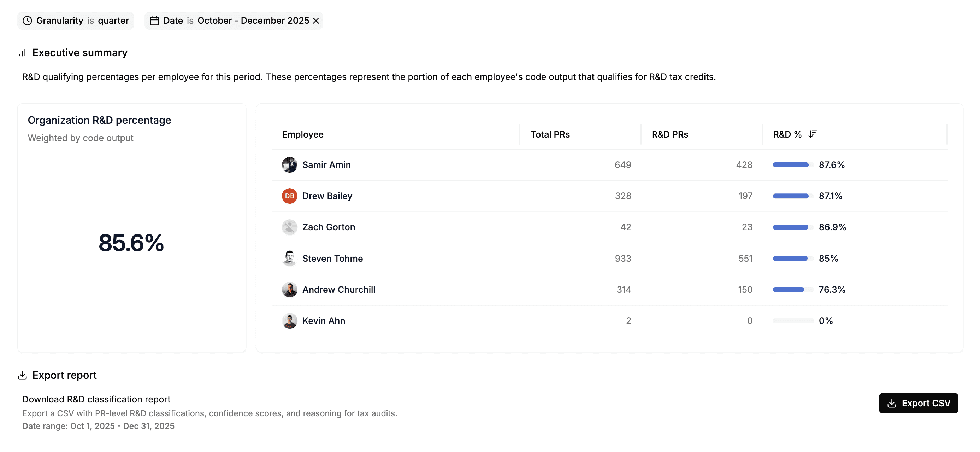Click Andrew Churchill's avatar photo
The image size is (980, 452).
pyautogui.click(x=289, y=289)
